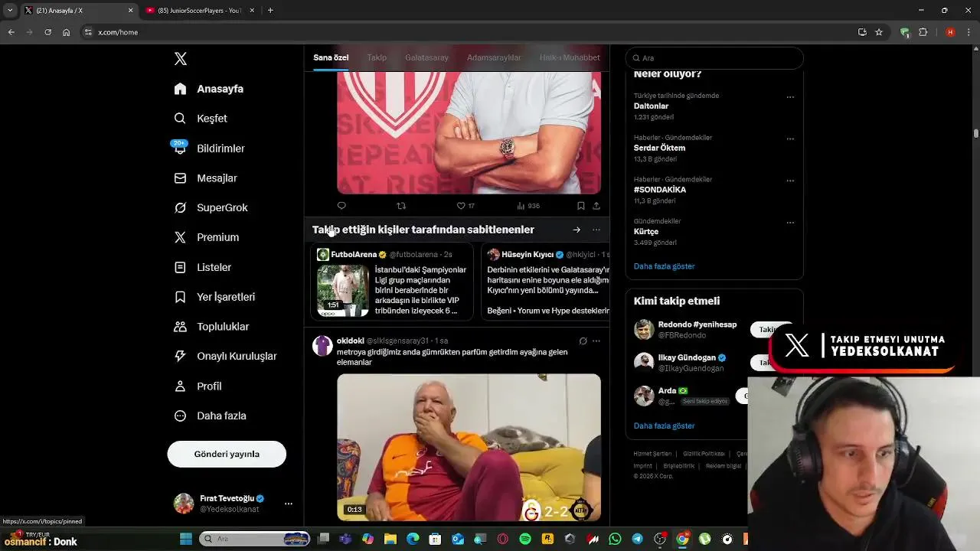Bookmark this page with star icon

(879, 32)
